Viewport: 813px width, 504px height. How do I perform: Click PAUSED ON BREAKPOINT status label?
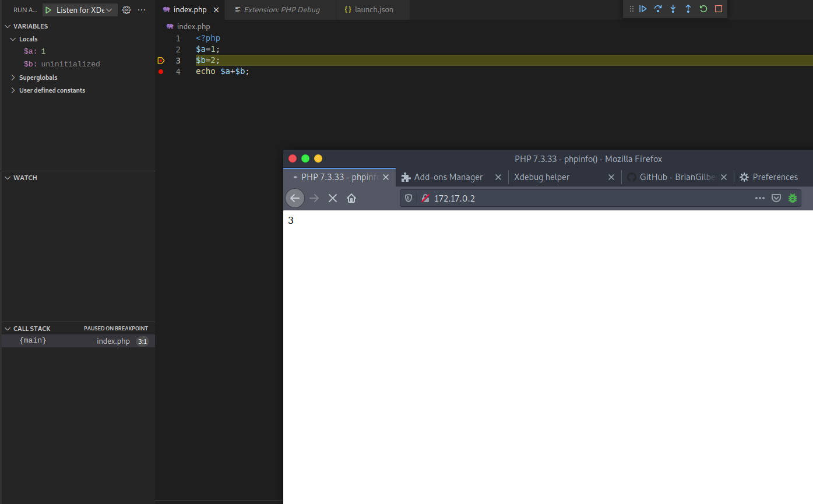(x=116, y=329)
